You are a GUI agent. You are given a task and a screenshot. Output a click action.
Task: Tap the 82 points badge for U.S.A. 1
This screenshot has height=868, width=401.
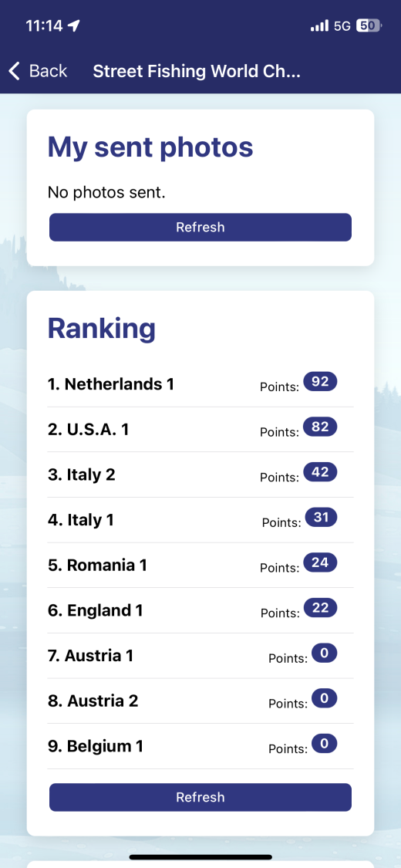pyautogui.click(x=320, y=427)
